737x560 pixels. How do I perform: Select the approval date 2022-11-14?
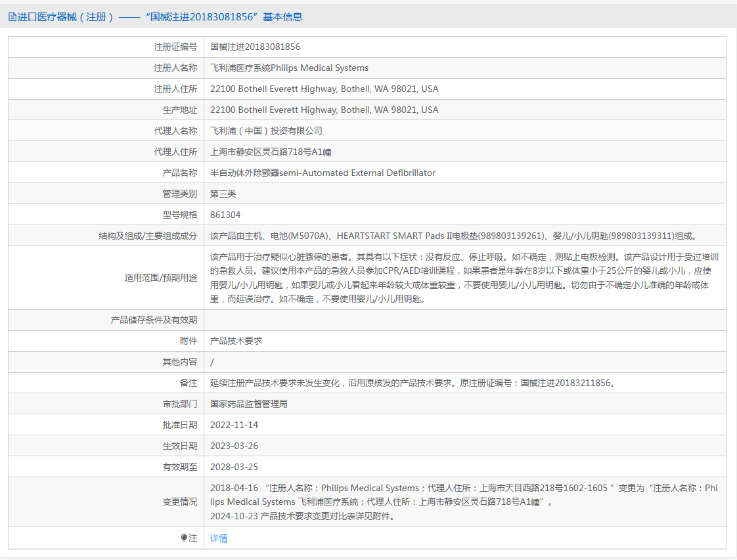pyautogui.click(x=234, y=425)
